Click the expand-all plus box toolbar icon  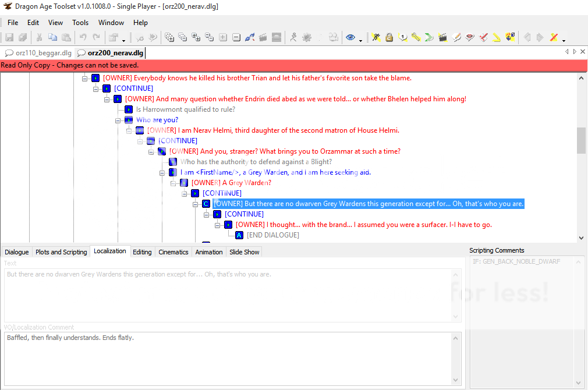pos(223,37)
